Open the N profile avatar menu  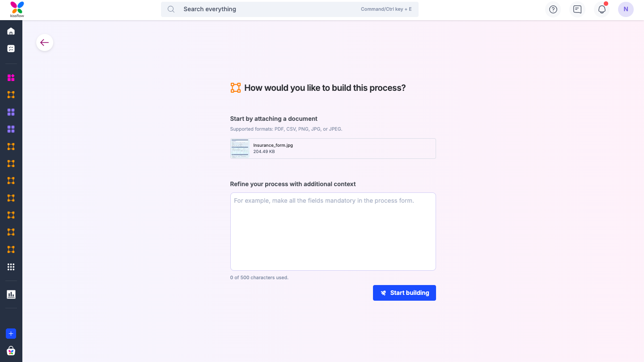click(626, 9)
